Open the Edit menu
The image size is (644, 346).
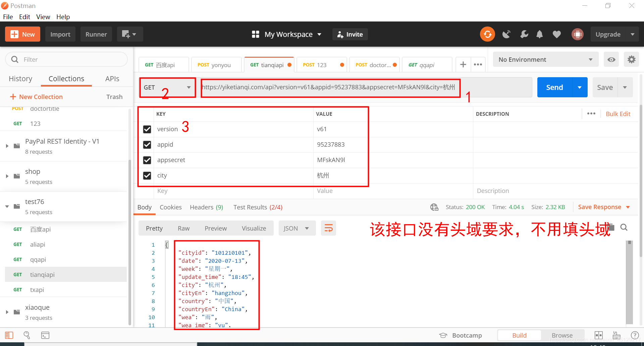(24, 17)
